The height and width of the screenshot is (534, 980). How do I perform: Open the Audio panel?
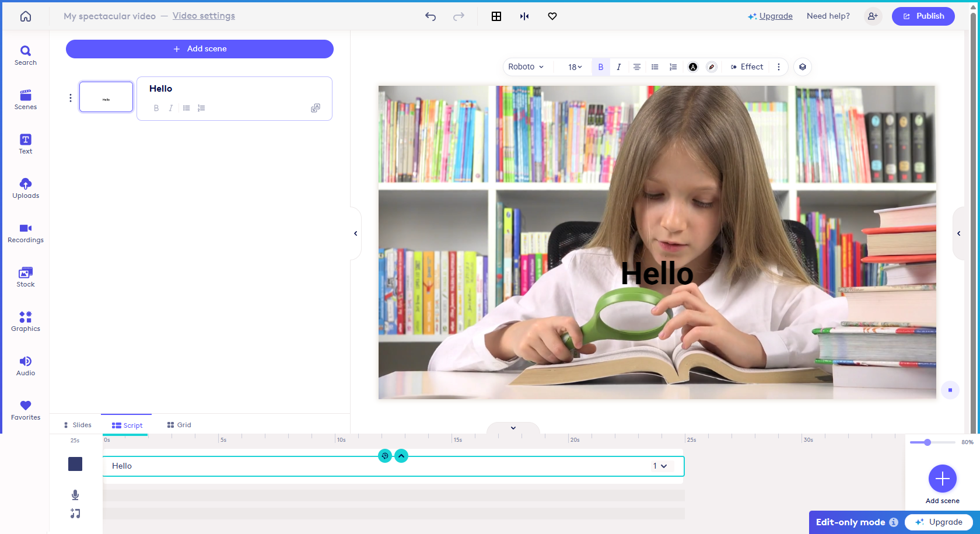click(25, 365)
